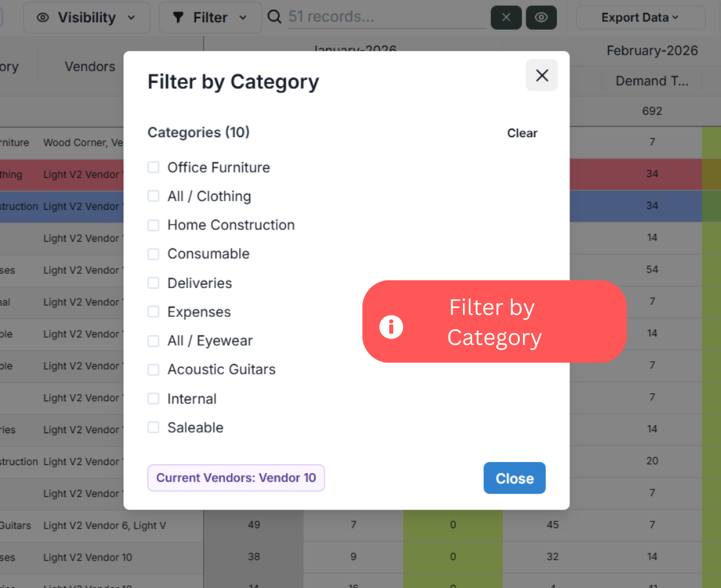The height and width of the screenshot is (588, 721).
Task: Toggle the Saleable checkbox
Action: 153,427
